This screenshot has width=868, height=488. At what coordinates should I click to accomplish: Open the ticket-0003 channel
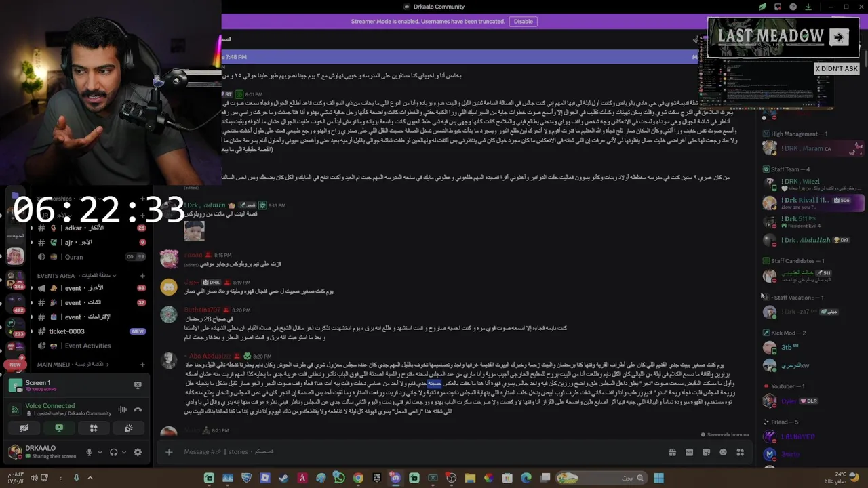pyautogui.click(x=92, y=331)
